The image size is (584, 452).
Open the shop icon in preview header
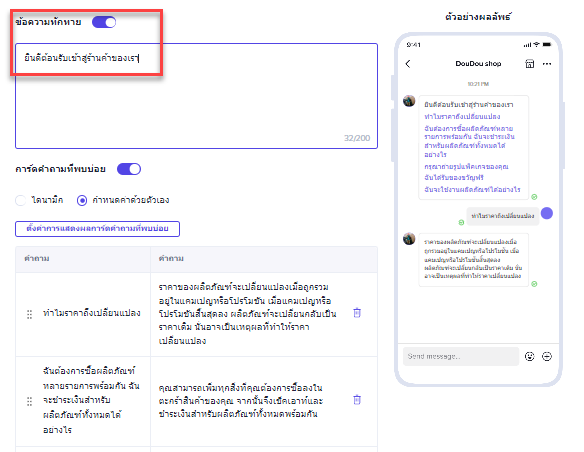tap(529, 64)
